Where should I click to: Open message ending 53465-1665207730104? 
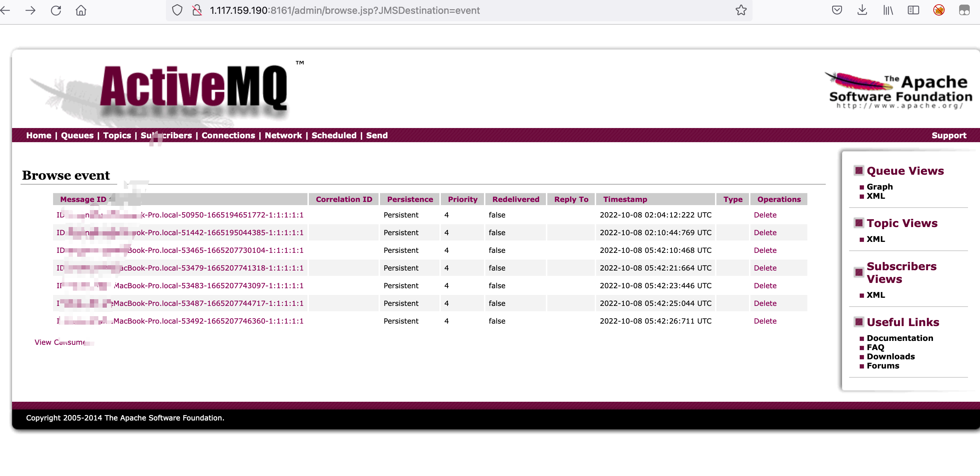[x=215, y=250]
